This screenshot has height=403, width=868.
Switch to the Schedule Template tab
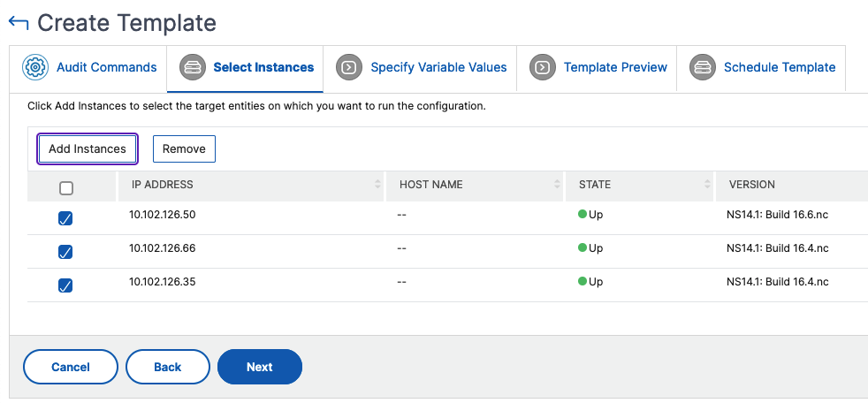761,68
